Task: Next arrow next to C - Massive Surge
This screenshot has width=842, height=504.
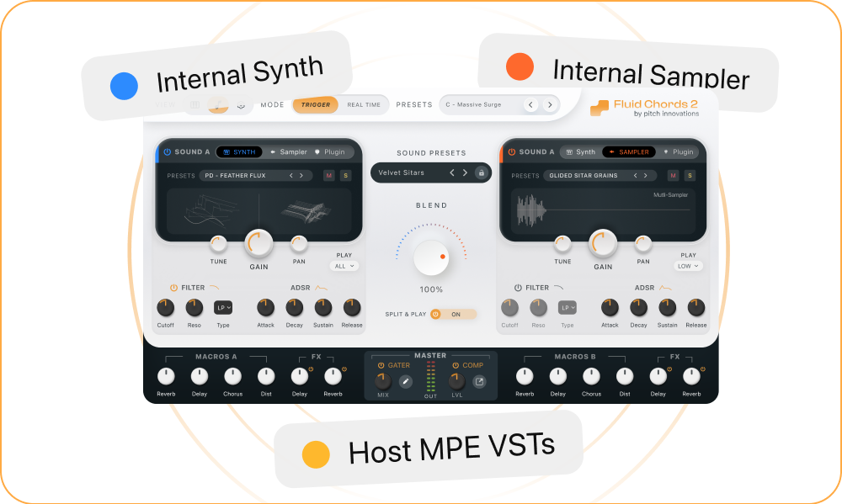Action: [x=549, y=104]
